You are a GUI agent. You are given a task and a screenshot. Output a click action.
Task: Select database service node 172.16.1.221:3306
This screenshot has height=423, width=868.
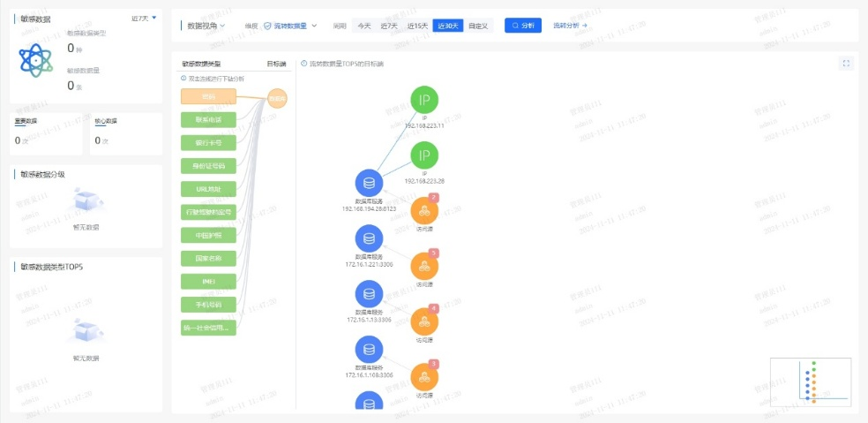click(369, 238)
